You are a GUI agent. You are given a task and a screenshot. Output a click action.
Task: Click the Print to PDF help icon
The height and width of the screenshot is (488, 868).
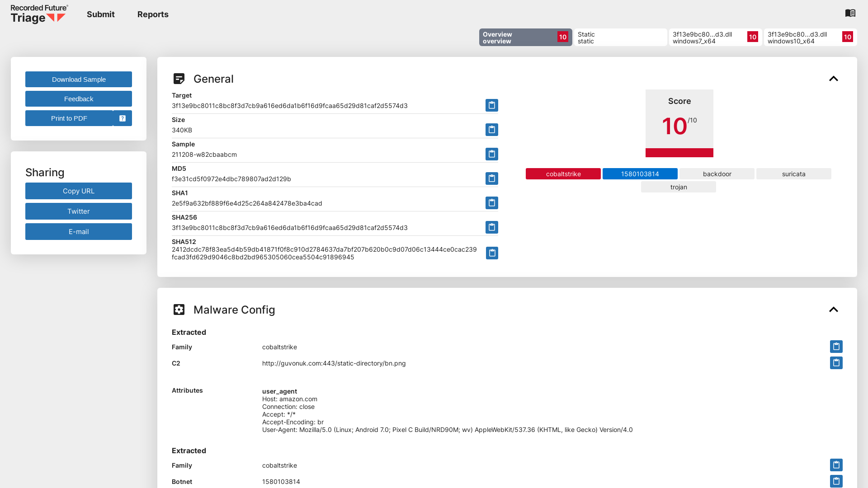point(123,118)
